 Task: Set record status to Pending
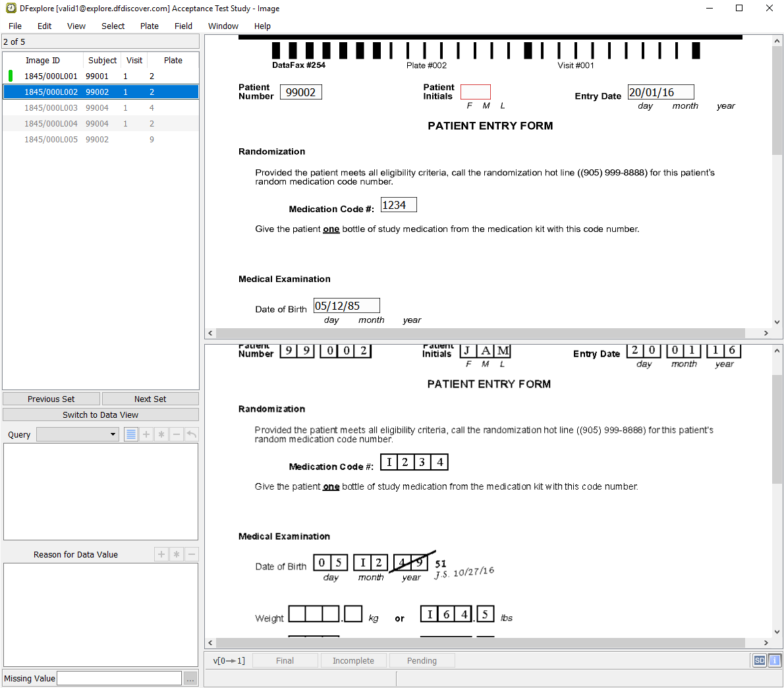coord(422,660)
